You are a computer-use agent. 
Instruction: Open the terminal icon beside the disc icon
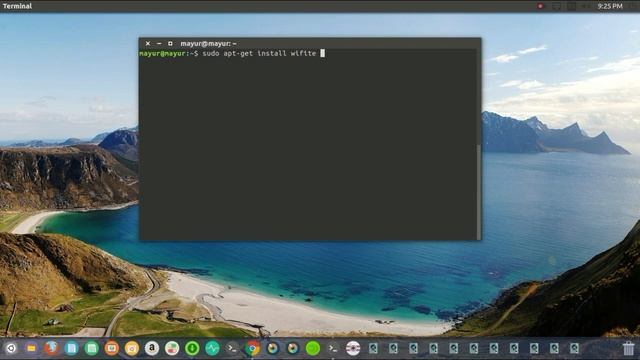point(333,348)
